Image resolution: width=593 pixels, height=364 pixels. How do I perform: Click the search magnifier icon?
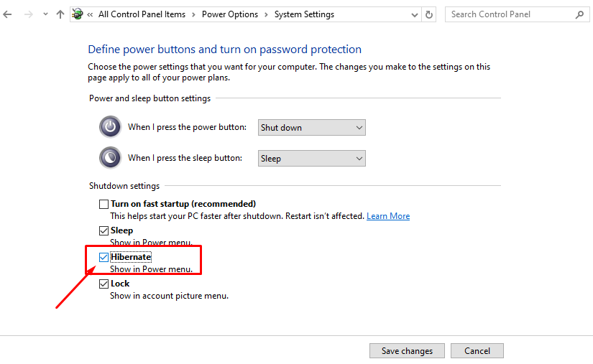[579, 14]
